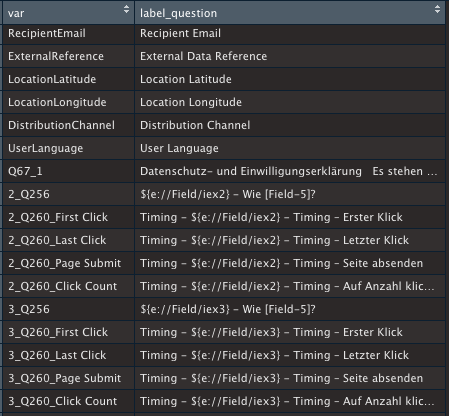
Task: Select the 'User Language' label cell
Action: (x=290, y=148)
